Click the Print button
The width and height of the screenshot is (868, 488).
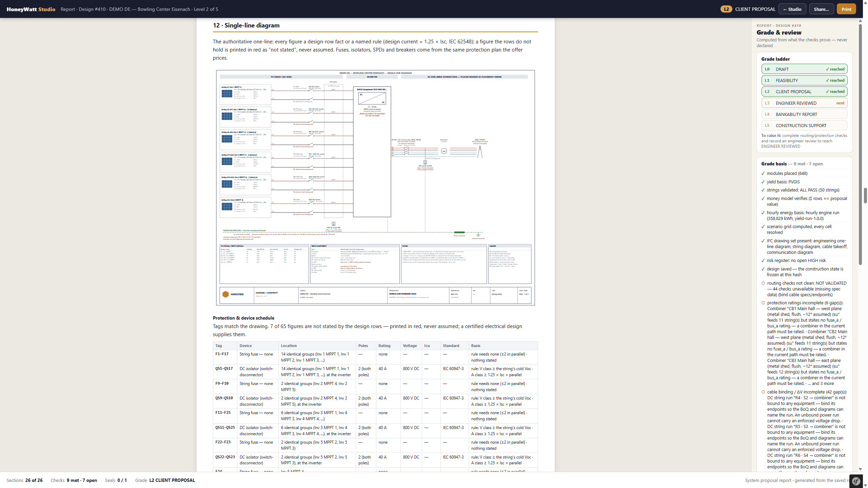(846, 9)
